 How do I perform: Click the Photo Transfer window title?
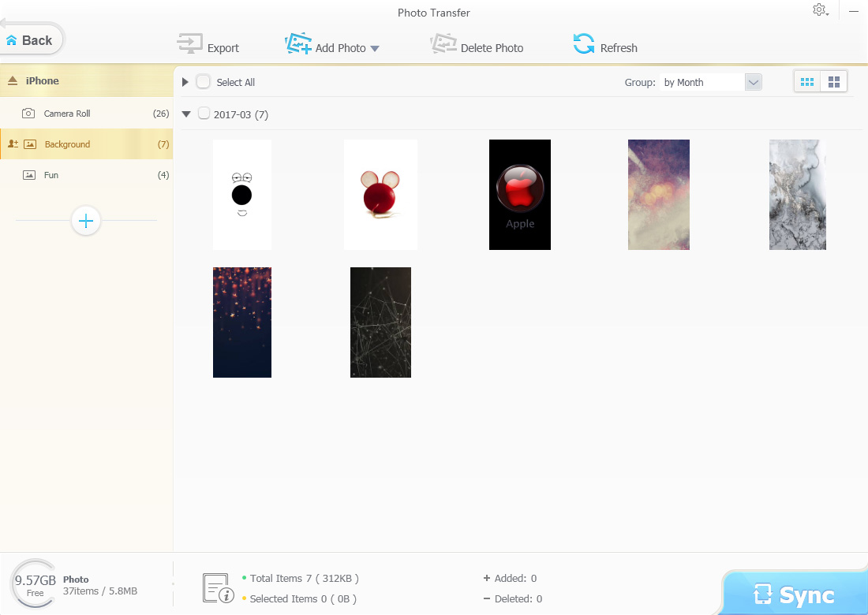click(x=434, y=13)
